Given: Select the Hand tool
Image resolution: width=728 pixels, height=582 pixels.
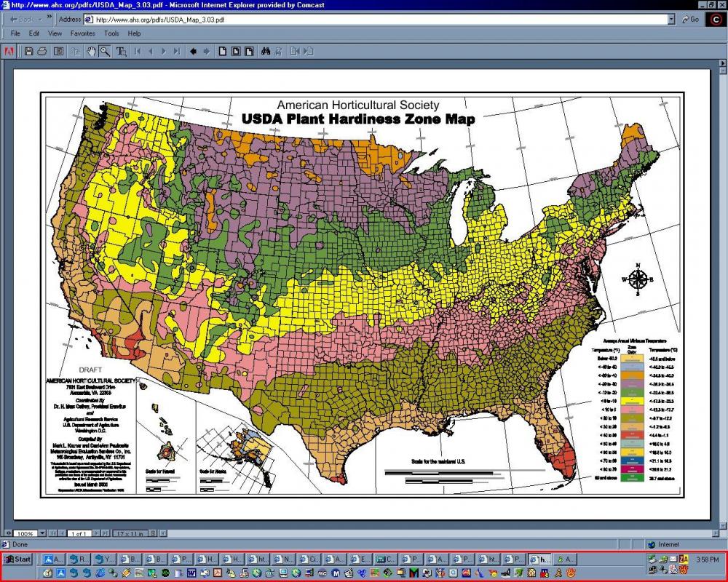Looking at the screenshot, I should tap(92, 51).
